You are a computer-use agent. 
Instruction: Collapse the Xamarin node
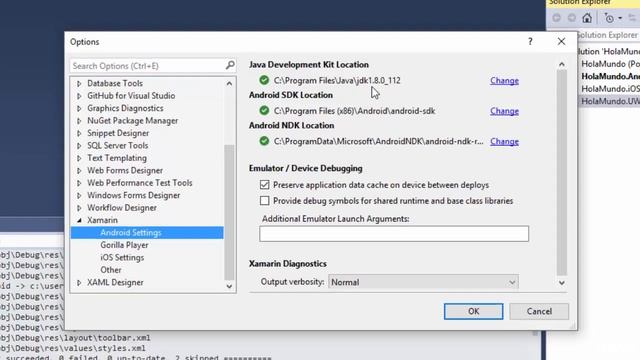coord(79,220)
